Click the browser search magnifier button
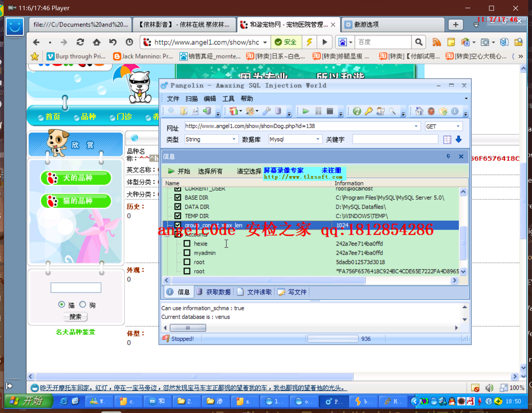 [419, 42]
